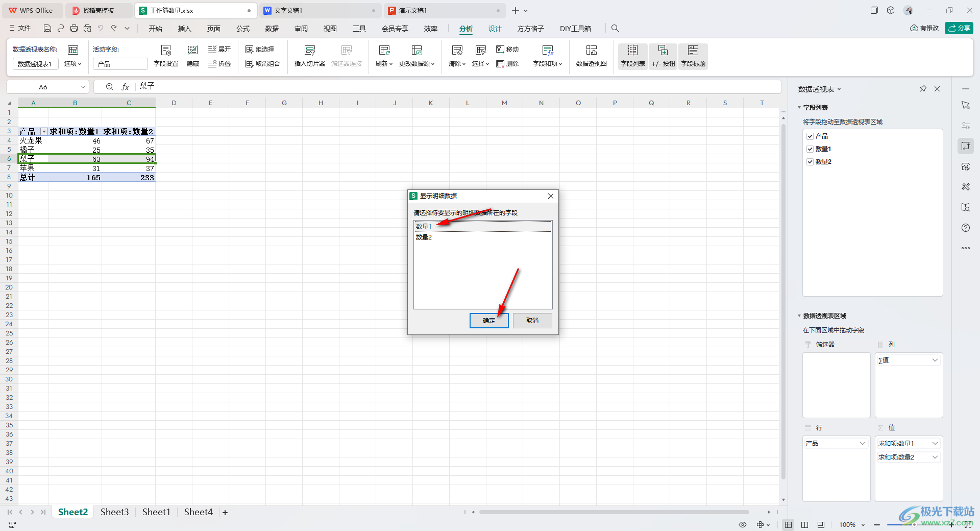The height and width of the screenshot is (531, 980).
Task: Click the 数据透视表名称 input field
Action: (x=36, y=64)
